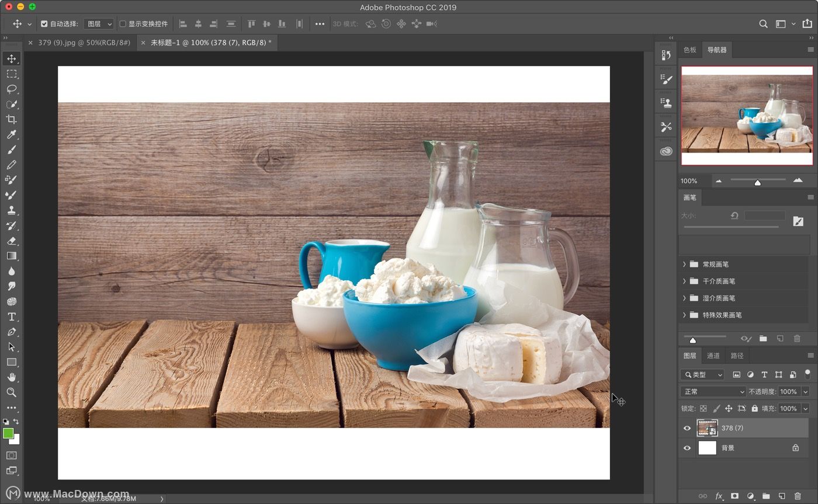The image size is (818, 504).
Task: Click the Link layers icon
Action: pyautogui.click(x=703, y=496)
